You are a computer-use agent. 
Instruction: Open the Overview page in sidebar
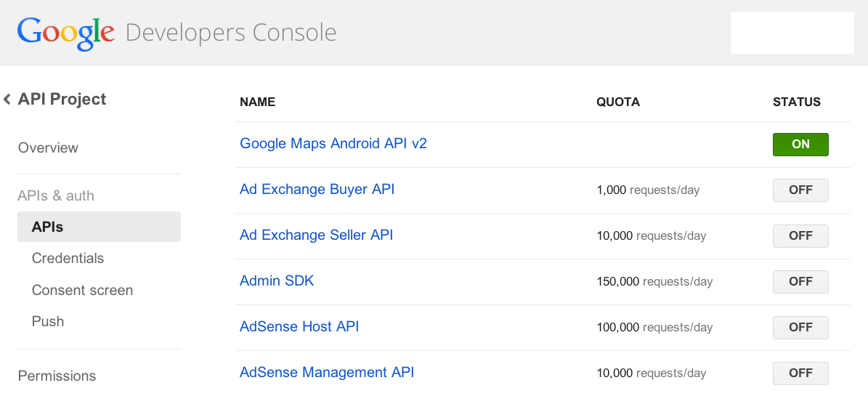click(48, 148)
